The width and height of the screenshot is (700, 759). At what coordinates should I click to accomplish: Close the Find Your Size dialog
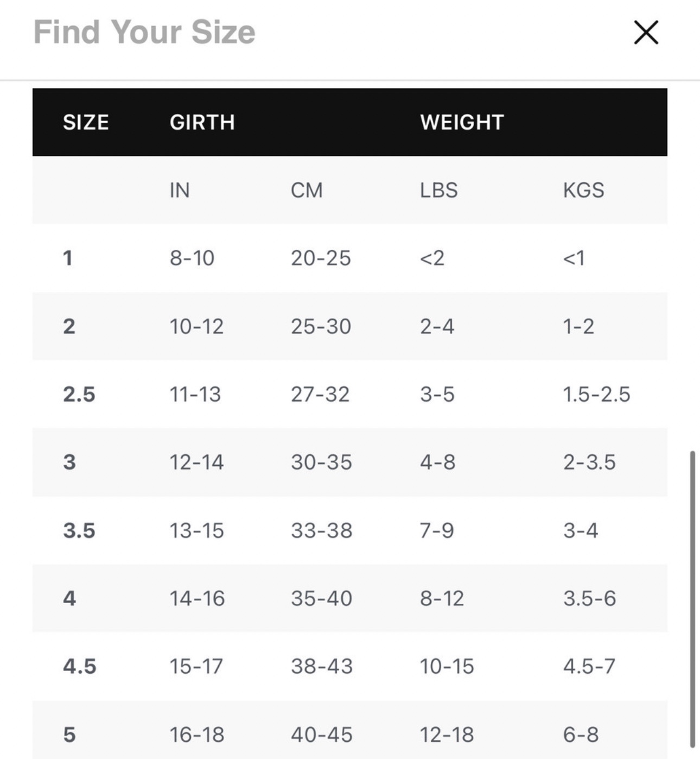pyautogui.click(x=646, y=33)
